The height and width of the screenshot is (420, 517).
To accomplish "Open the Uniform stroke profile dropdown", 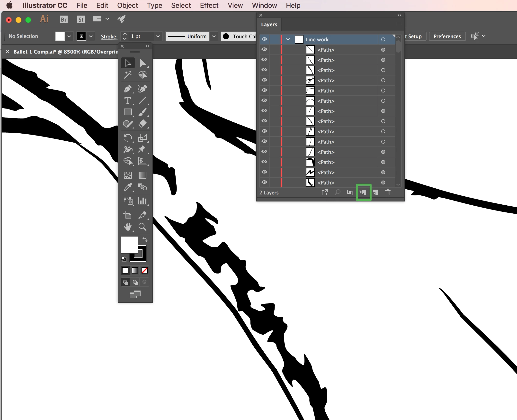I will 214,36.
